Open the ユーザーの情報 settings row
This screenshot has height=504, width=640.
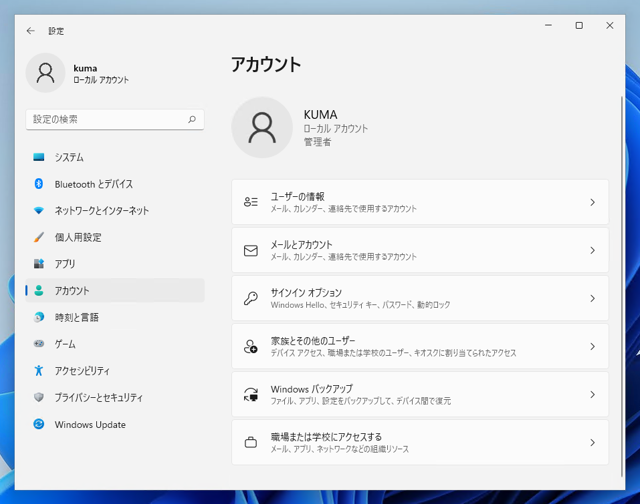[420, 202]
